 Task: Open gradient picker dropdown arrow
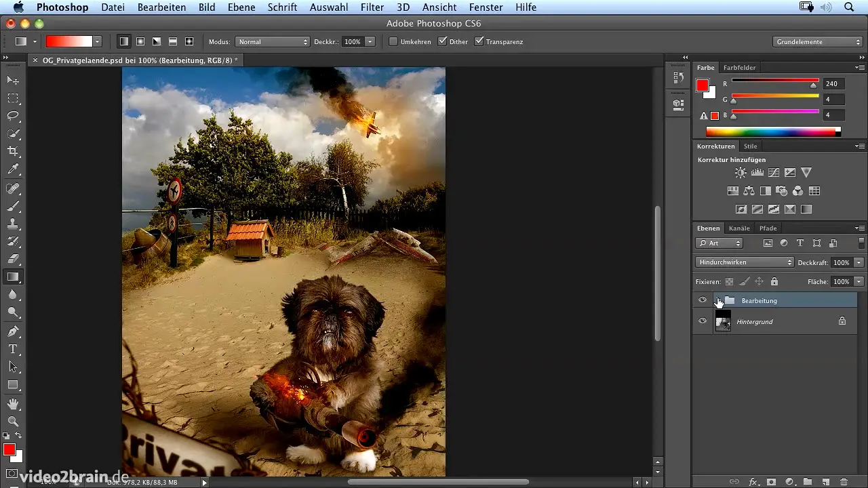click(x=97, y=41)
